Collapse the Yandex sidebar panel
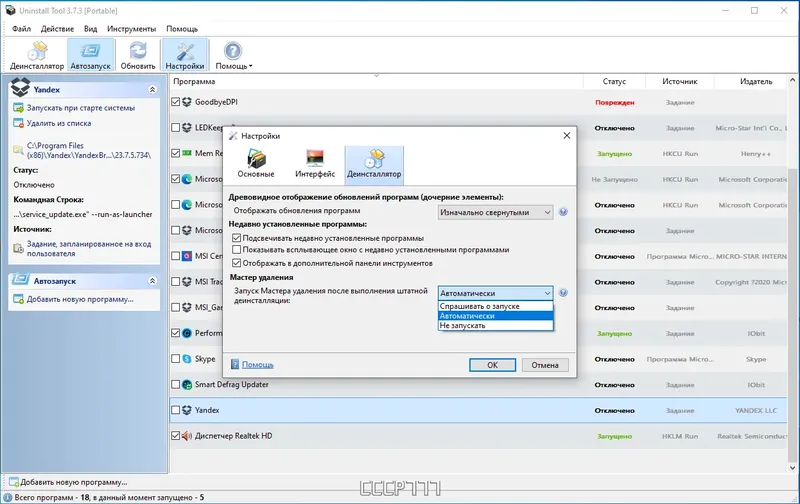800x504 pixels. [152, 89]
